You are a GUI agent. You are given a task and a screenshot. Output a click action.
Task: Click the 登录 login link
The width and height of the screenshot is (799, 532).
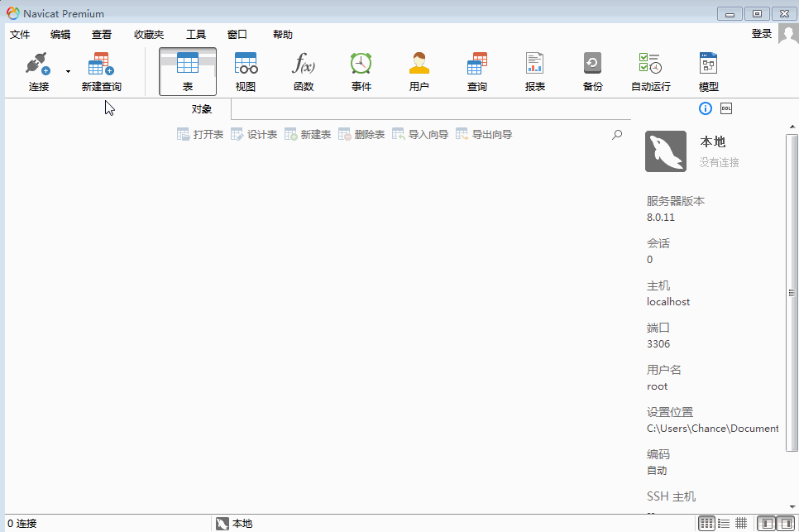[761, 34]
